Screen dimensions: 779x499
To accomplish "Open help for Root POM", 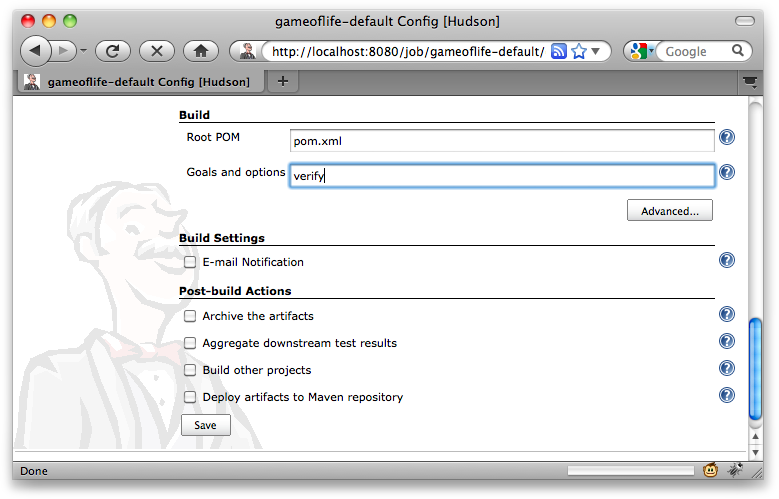I will 727,137.
